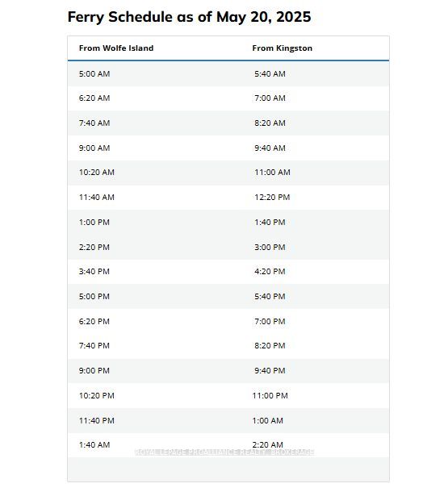Select the From Kingston column header

(282, 48)
